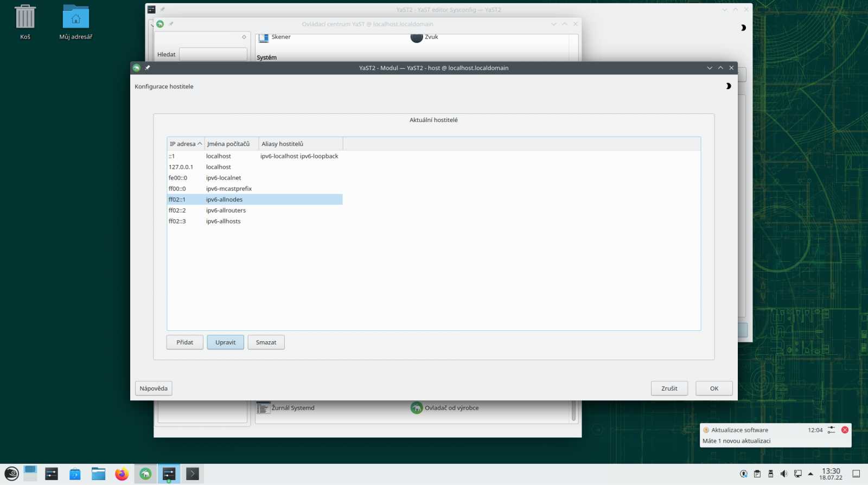
Task: Click the clear icon above Hledat field
Action: click(244, 37)
